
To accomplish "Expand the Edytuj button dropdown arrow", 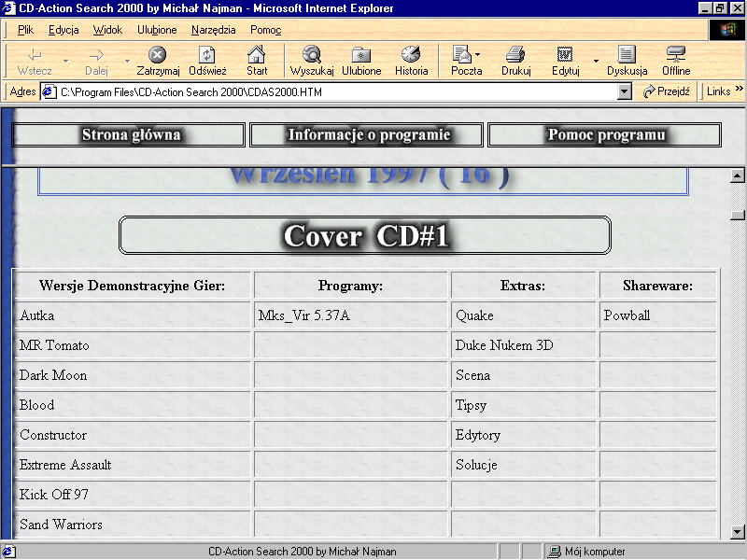I will tap(596, 62).
